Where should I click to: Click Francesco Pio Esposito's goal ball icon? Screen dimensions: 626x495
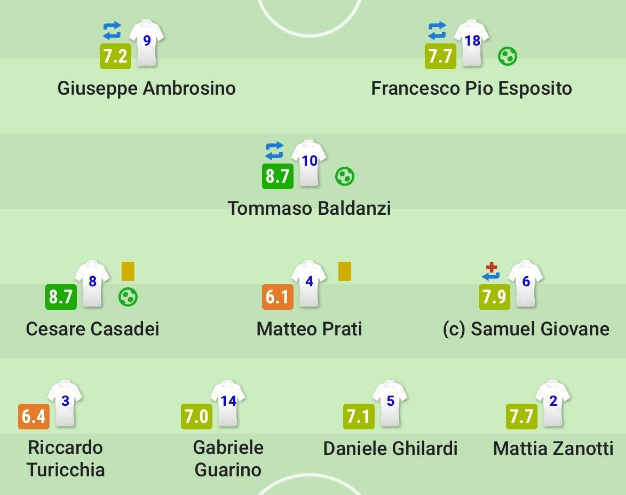pos(507,56)
